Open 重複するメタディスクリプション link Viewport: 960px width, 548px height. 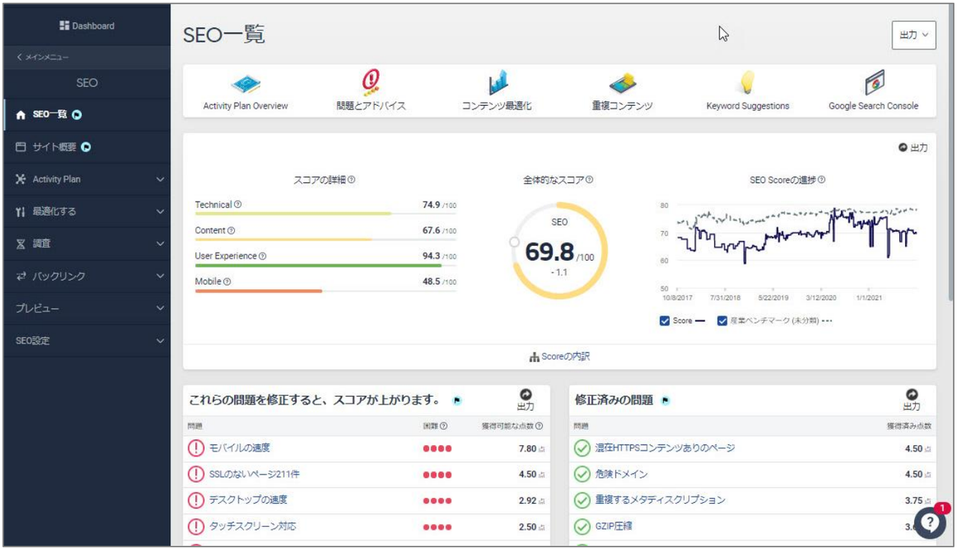[x=660, y=500]
